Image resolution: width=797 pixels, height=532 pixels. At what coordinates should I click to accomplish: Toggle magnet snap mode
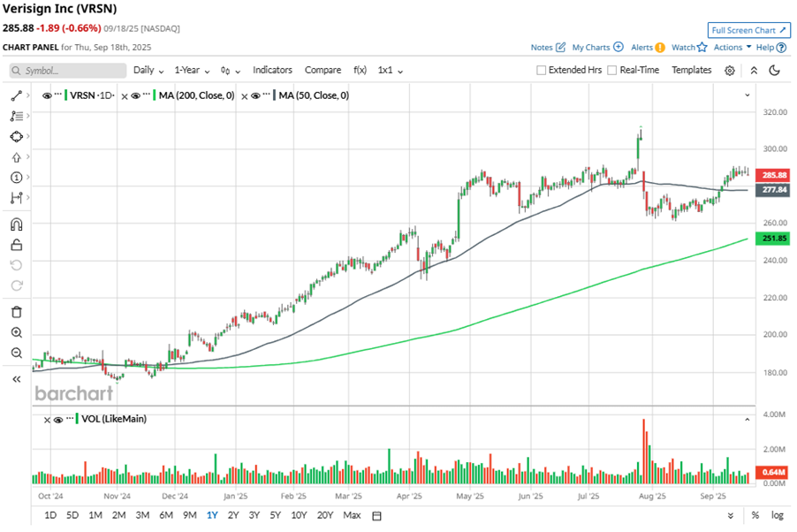pyautogui.click(x=16, y=224)
